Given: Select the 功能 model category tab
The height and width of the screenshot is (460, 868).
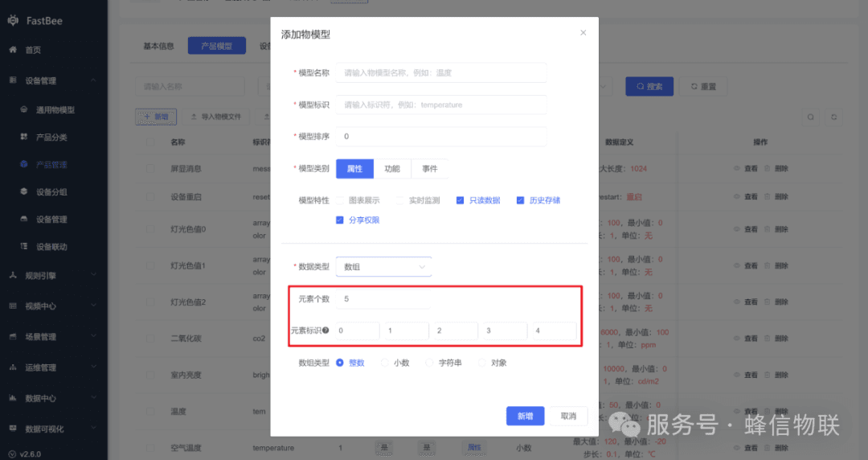Looking at the screenshot, I should pos(392,169).
